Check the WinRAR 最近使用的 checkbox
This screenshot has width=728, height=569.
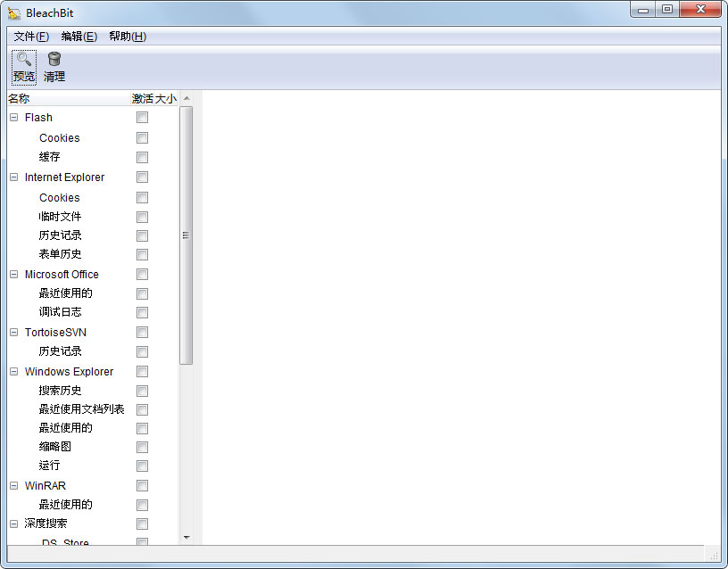(142, 505)
